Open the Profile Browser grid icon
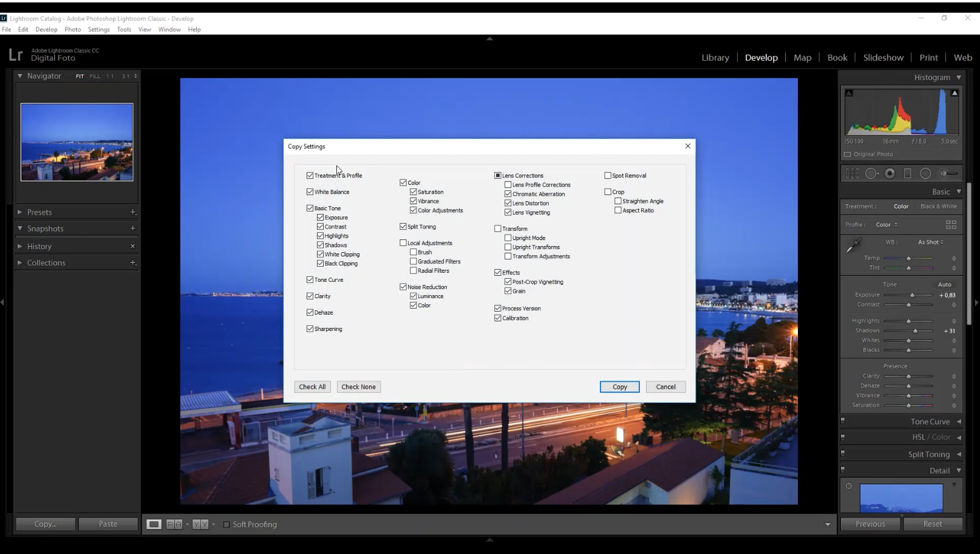 pos(951,225)
